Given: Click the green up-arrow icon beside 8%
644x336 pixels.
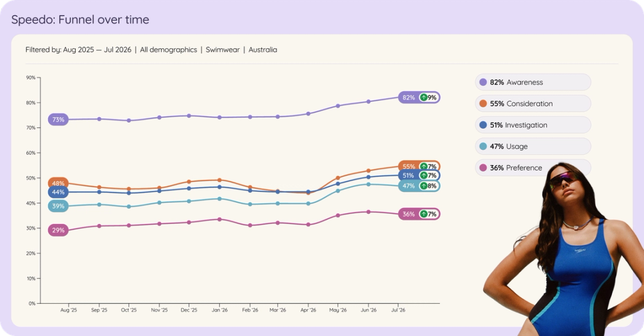Looking at the screenshot, I should pyautogui.click(x=423, y=186).
